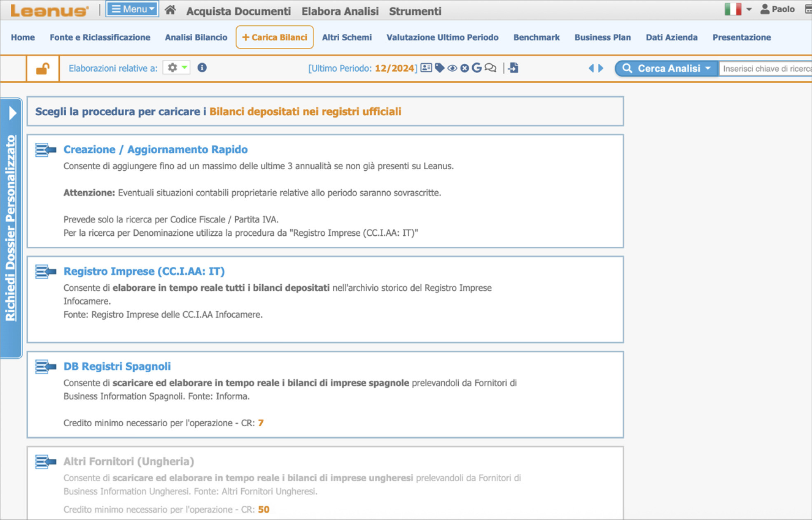This screenshot has height=520, width=812.
Task: Toggle the eye visibility icon
Action: click(452, 68)
